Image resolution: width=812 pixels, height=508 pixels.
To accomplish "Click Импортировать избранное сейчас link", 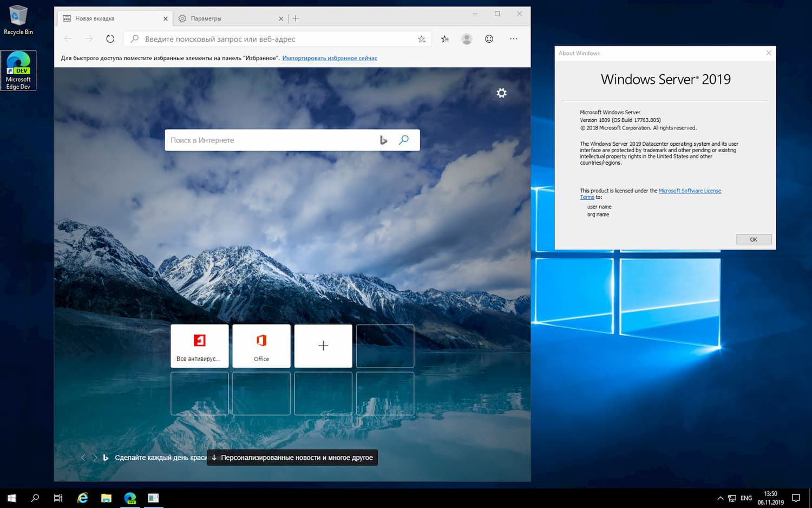I will click(329, 58).
